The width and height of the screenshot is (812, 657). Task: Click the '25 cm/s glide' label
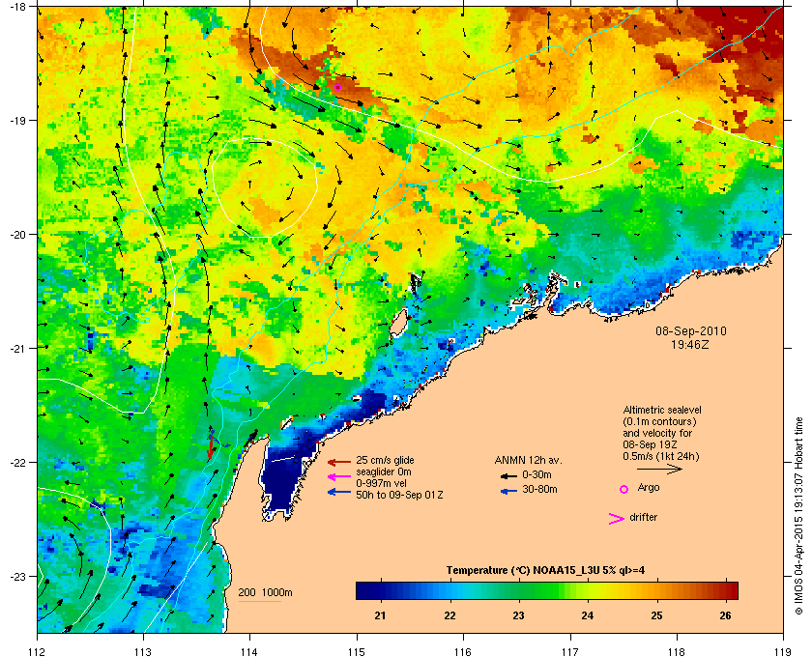pyautogui.click(x=385, y=460)
